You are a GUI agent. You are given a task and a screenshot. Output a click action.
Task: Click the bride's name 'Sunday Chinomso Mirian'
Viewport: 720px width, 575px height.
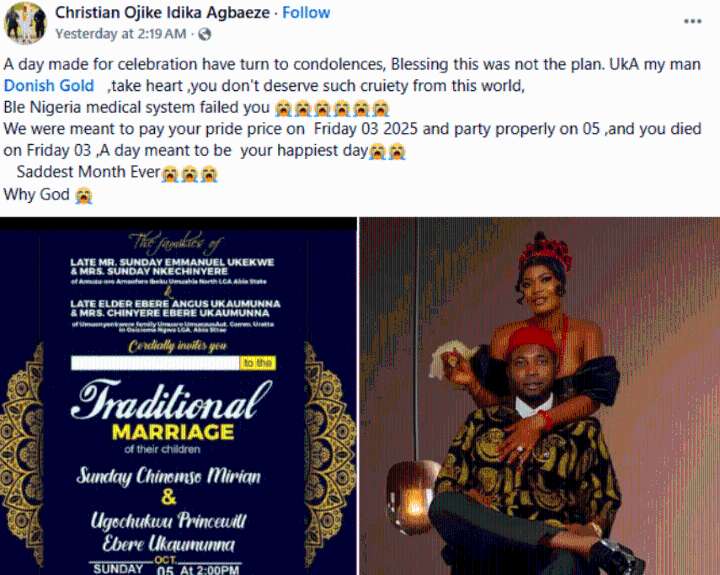169,476
